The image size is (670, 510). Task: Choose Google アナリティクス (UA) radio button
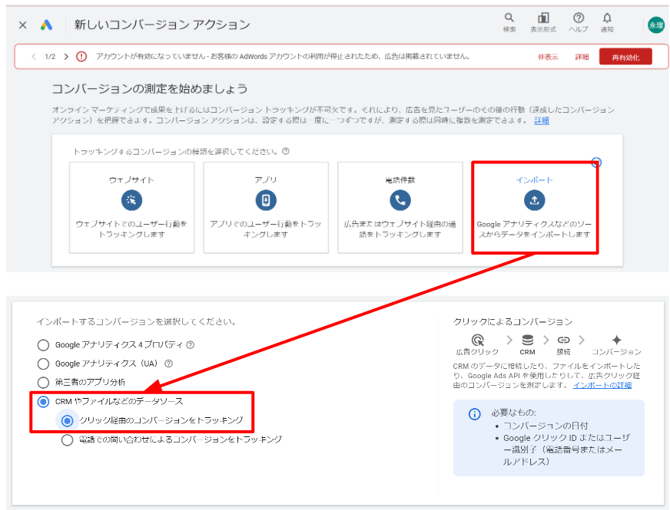pyautogui.click(x=43, y=364)
